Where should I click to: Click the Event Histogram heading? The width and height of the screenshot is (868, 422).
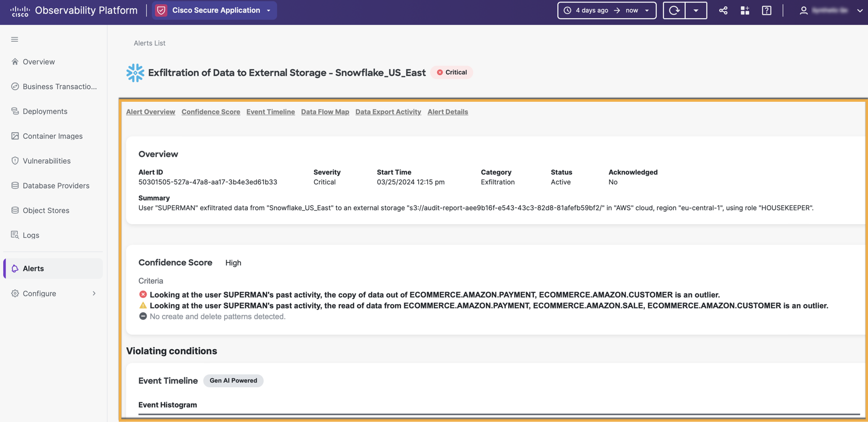click(x=168, y=405)
